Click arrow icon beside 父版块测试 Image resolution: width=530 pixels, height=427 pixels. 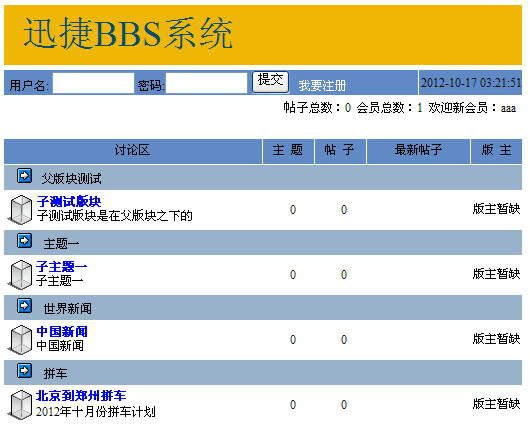pyautogui.click(x=25, y=176)
